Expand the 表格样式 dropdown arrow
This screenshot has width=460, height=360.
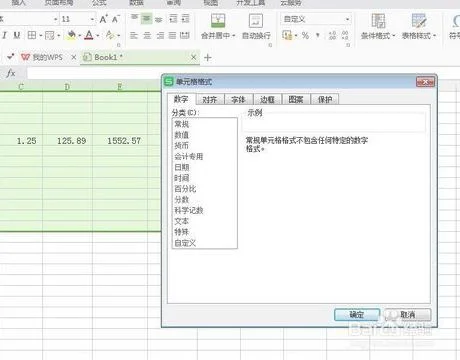(434, 35)
